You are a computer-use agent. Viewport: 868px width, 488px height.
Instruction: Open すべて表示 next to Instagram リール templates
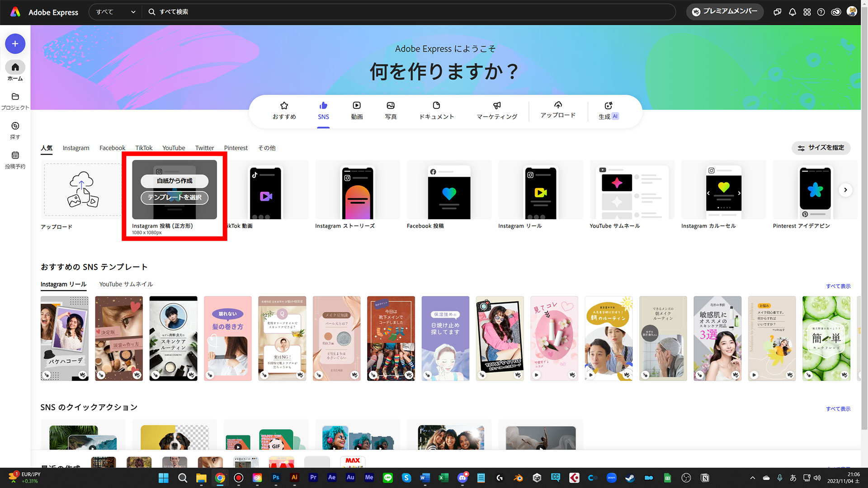coord(838,286)
